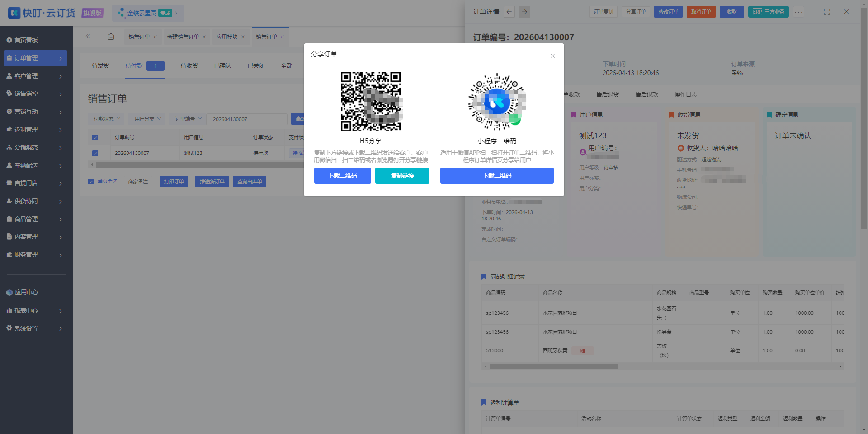Open the three-dots more actions menu
This screenshot has height=434, width=868.
tap(799, 12)
